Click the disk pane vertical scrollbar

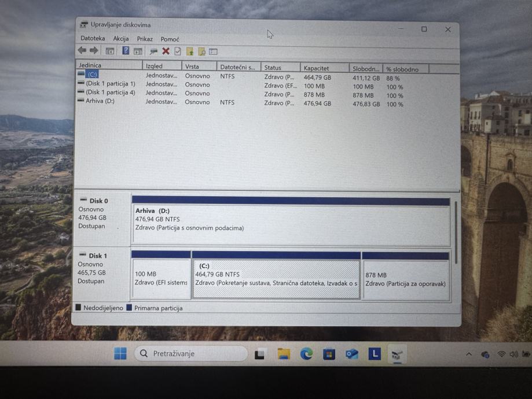pyautogui.click(x=456, y=232)
